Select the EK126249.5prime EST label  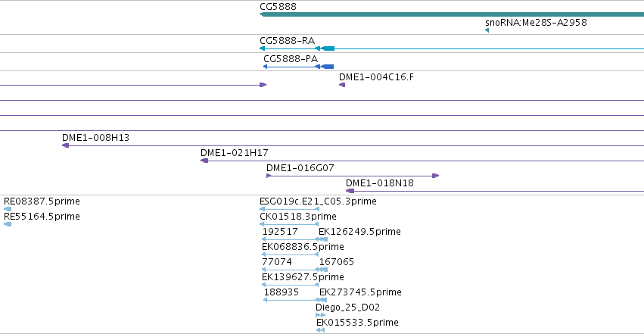(359, 232)
